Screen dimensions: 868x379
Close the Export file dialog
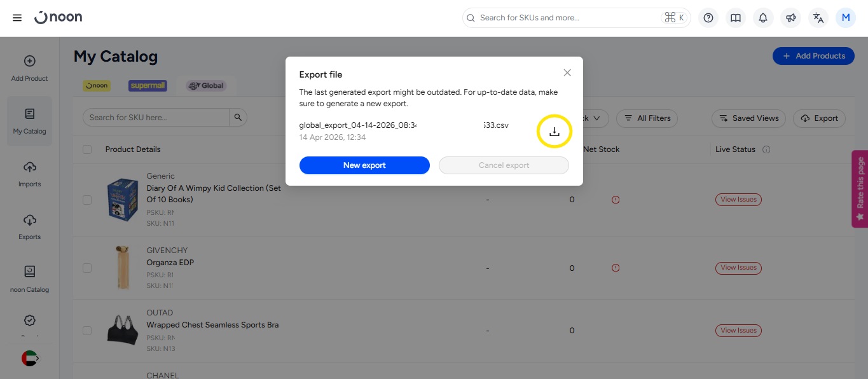(567, 73)
